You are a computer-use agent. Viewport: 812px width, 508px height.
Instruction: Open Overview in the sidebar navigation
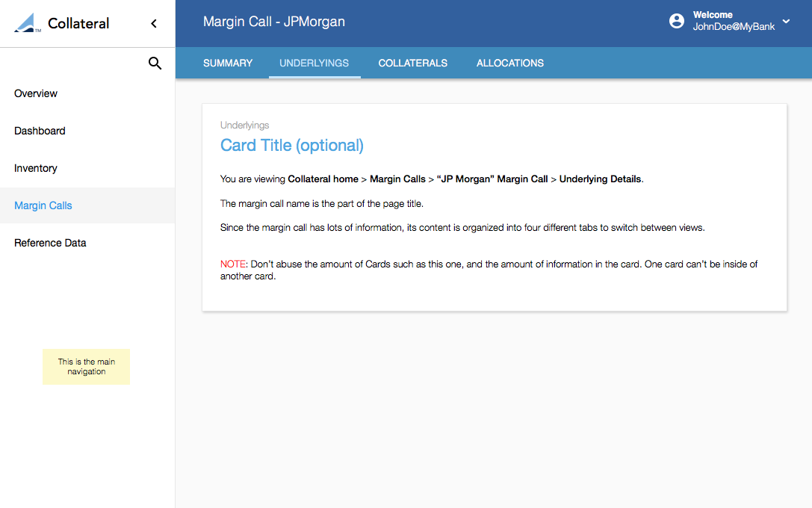coord(36,93)
